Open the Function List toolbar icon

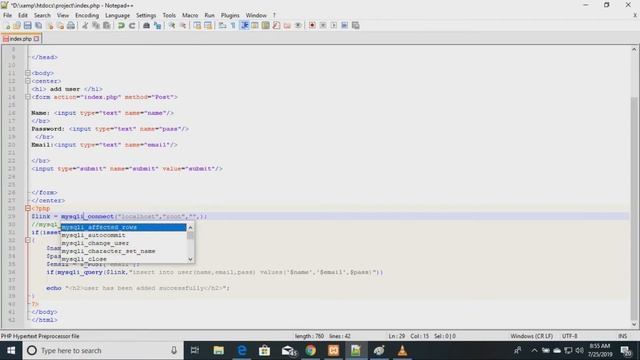click(x=276, y=26)
